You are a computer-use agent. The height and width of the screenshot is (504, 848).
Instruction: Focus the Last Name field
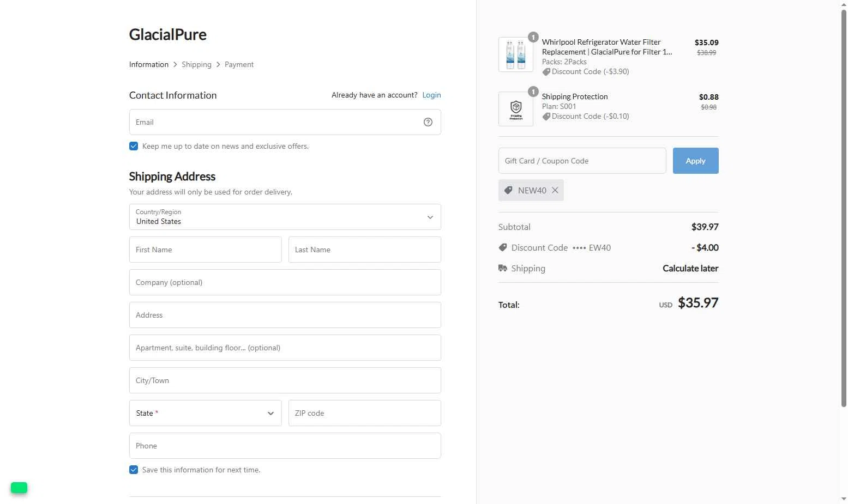click(x=364, y=250)
